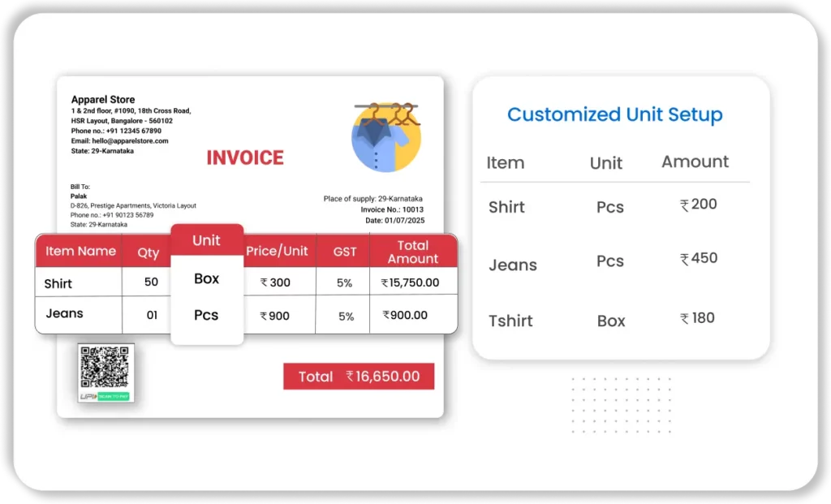Click the Qty value 50 for Shirt
Viewport: 831px width, 504px height.
(151, 282)
